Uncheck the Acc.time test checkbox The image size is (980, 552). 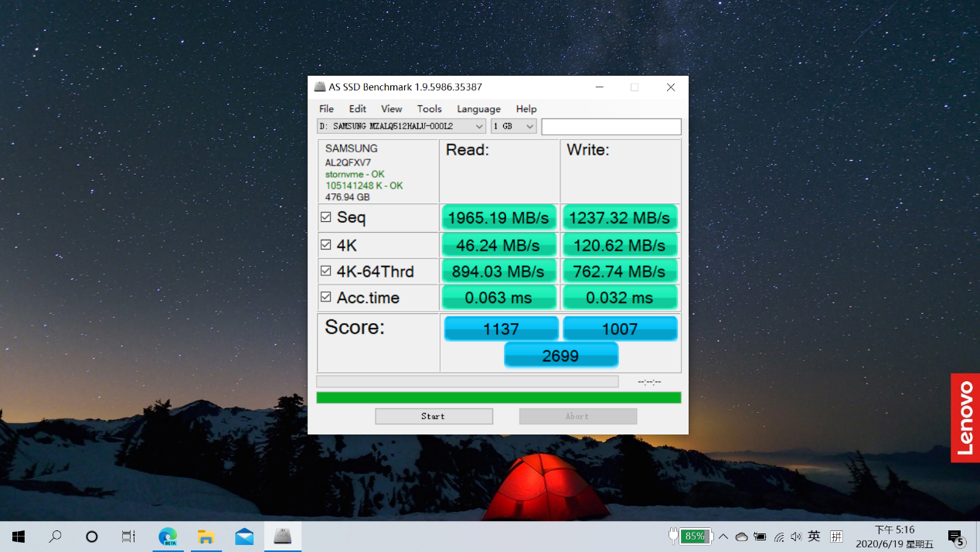[x=326, y=297]
